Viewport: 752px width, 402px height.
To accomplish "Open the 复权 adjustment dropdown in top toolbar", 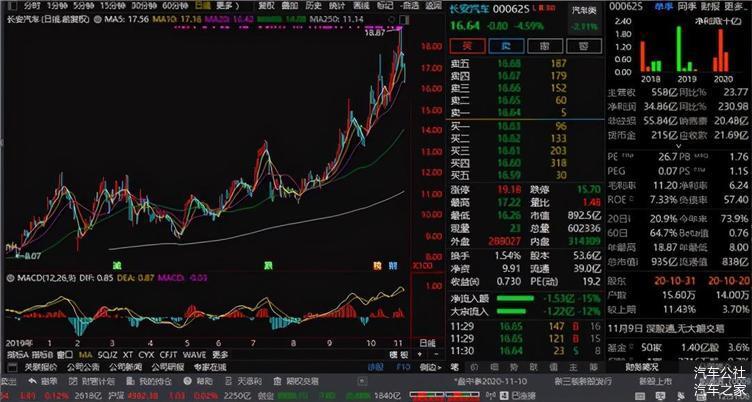I will [267, 6].
